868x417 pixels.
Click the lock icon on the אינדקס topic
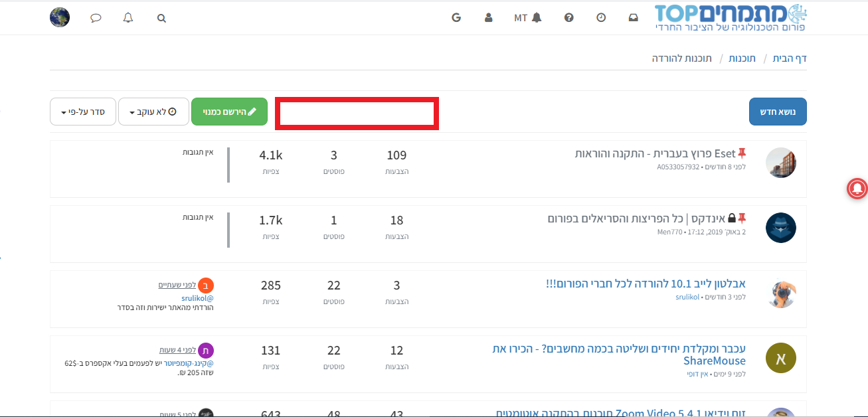click(732, 218)
